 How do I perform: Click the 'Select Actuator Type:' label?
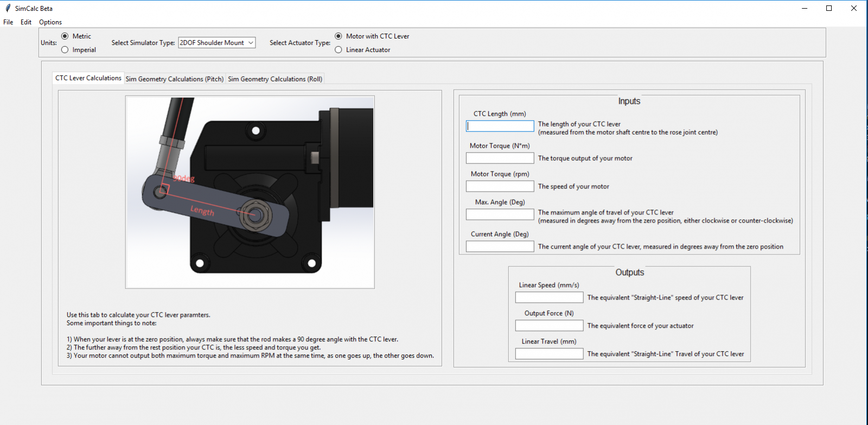300,43
